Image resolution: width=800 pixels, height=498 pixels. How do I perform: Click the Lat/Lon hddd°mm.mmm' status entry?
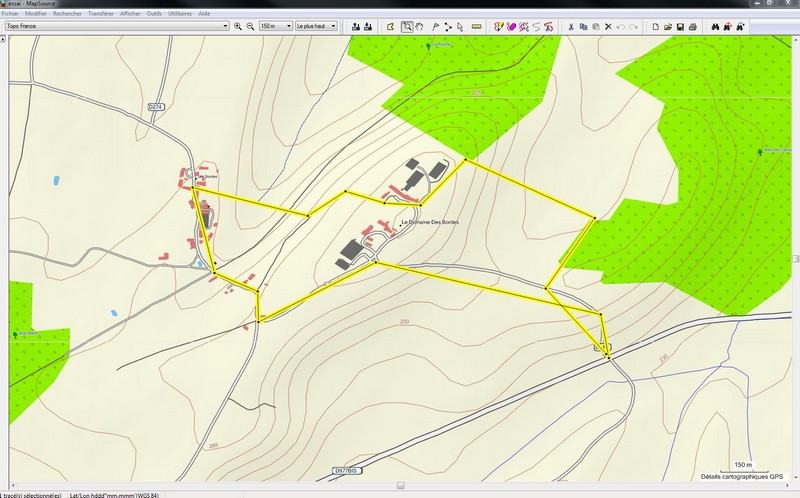tap(114, 495)
